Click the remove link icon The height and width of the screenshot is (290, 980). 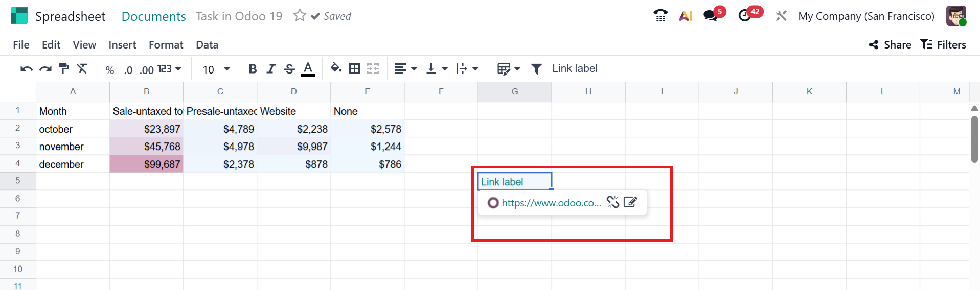[613, 202]
